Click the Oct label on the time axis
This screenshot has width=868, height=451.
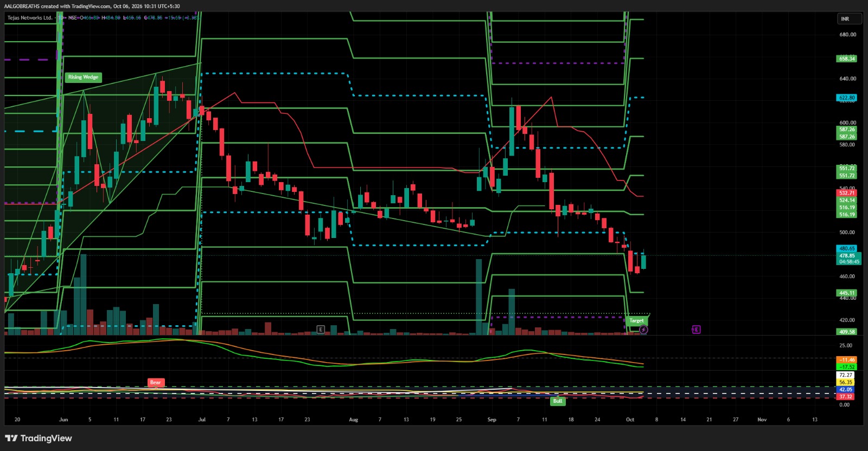(630, 420)
